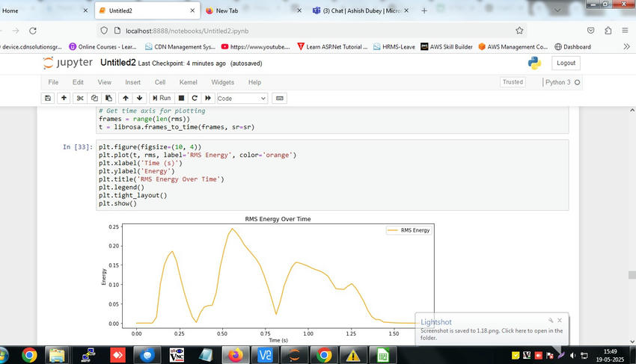The height and width of the screenshot is (364, 636).
Task: Open the Code cell type dropdown
Action: [x=242, y=99]
